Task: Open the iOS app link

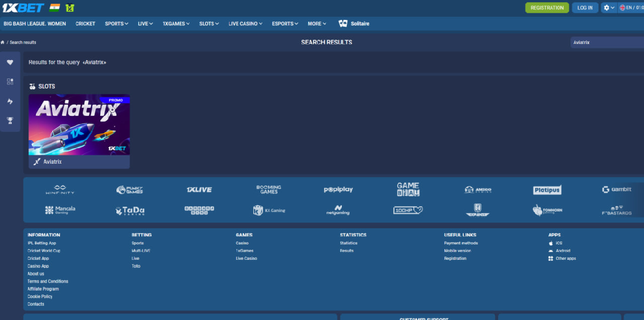Action: pyautogui.click(x=555, y=243)
